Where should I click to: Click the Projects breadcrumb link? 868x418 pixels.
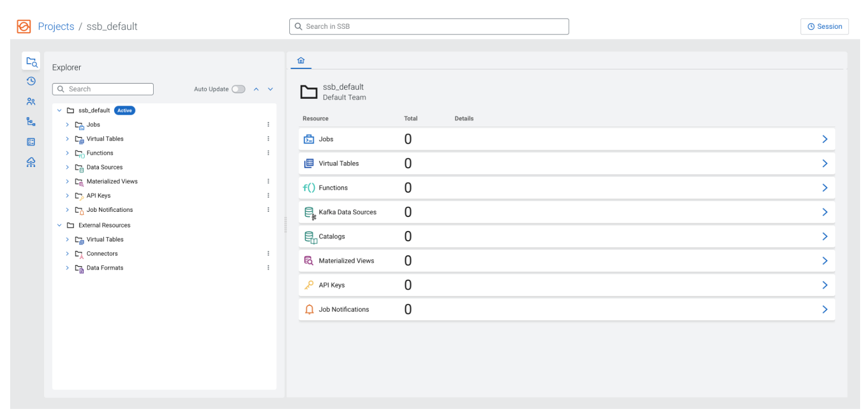click(56, 26)
